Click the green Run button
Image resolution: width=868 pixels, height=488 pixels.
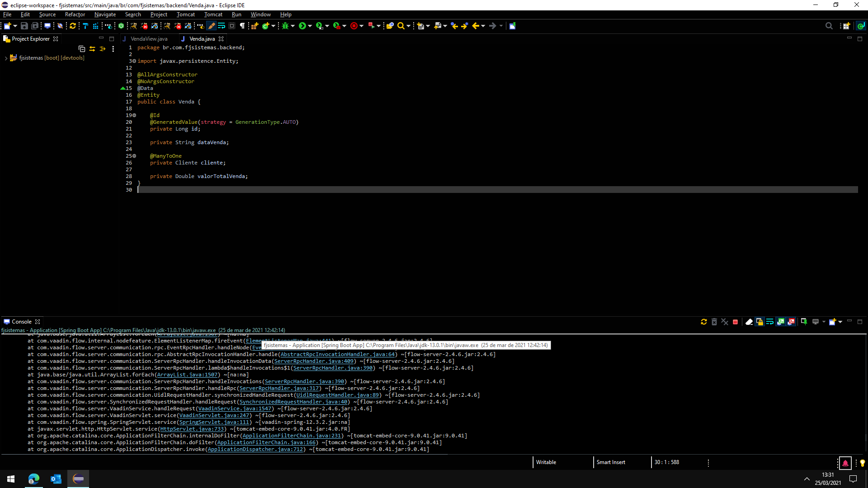tap(302, 26)
